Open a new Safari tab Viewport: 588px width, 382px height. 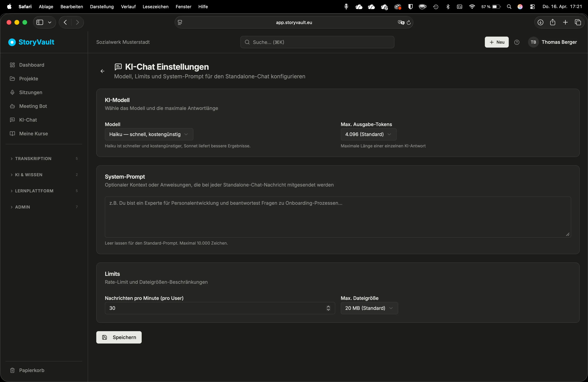[x=565, y=23]
